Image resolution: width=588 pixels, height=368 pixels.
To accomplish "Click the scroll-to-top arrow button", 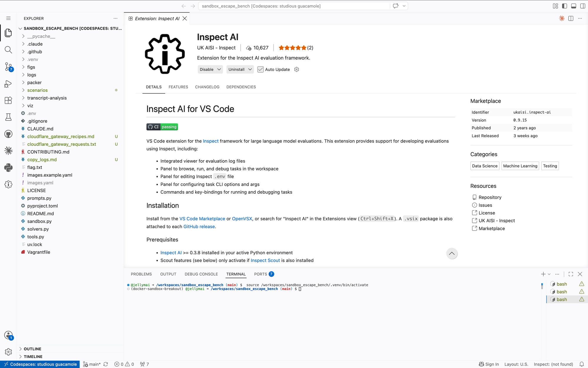I will [x=452, y=253].
